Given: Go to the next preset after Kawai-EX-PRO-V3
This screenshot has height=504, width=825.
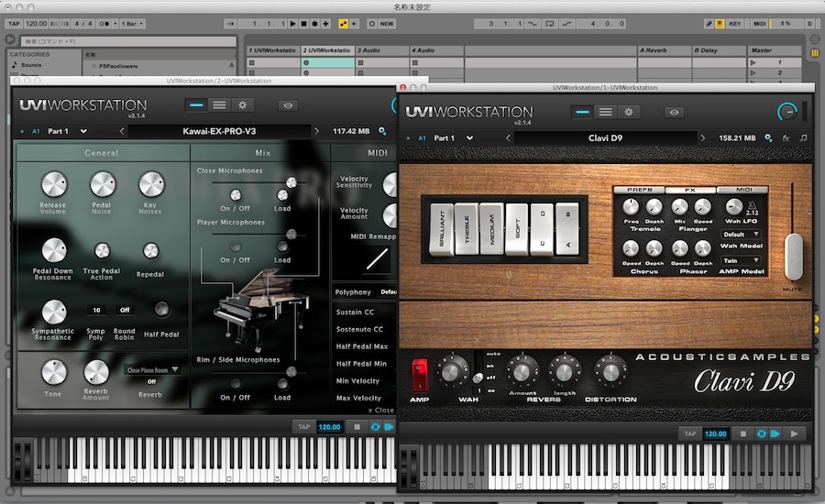Looking at the screenshot, I should tap(316, 131).
